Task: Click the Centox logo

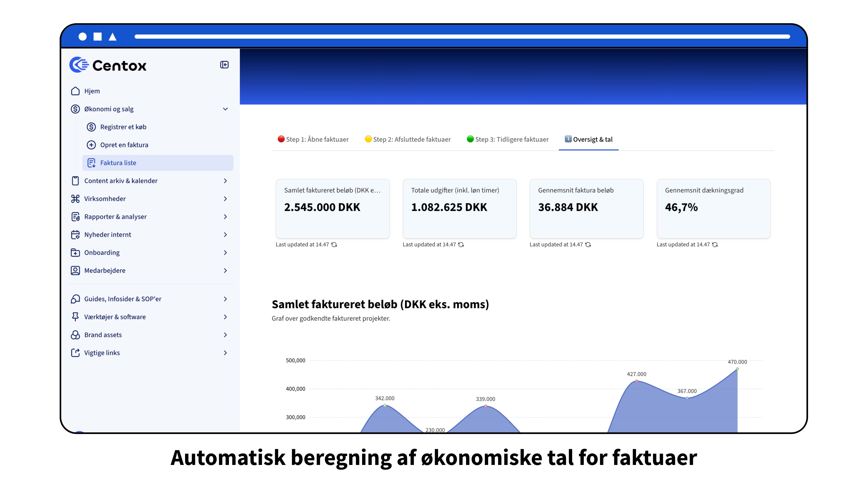Action: 108,65
